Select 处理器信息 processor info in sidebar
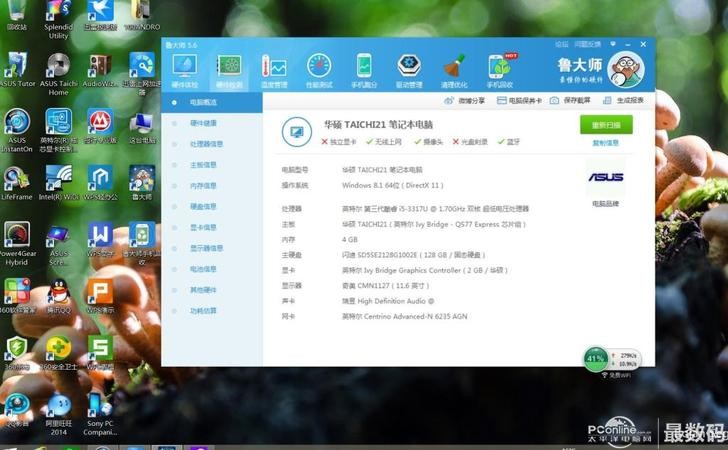This screenshot has width=728, height=450. (212, 144)
